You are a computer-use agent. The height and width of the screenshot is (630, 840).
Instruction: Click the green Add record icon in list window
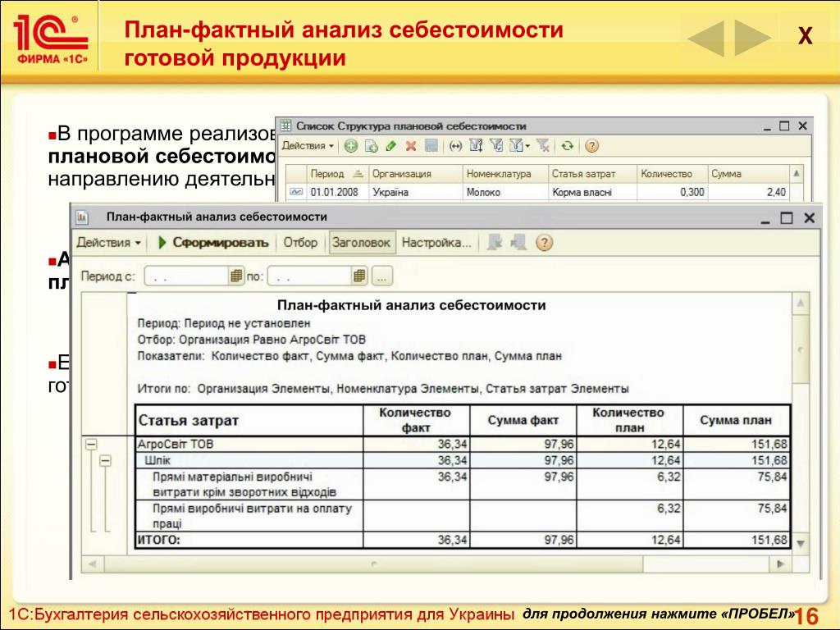[x=351, y=146]
